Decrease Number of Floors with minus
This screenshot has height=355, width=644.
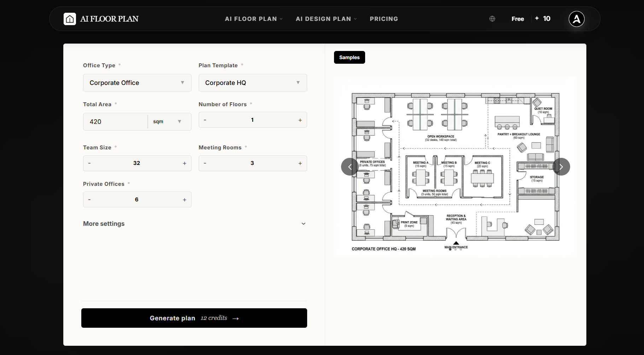click(x=205, y=120)
